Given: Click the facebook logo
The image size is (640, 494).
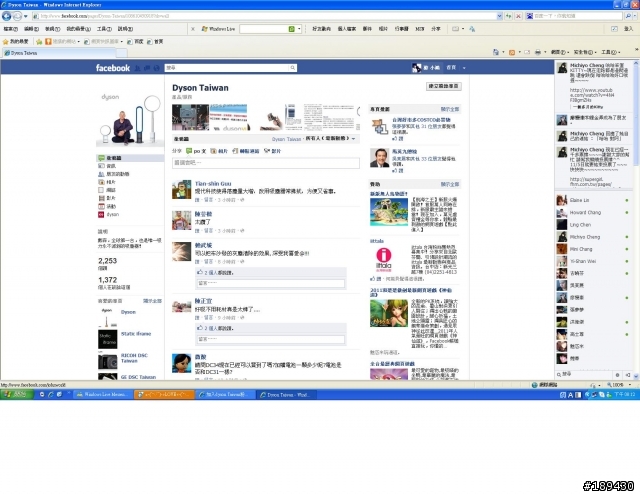Looking at the screenshot, I should (113, 68).
